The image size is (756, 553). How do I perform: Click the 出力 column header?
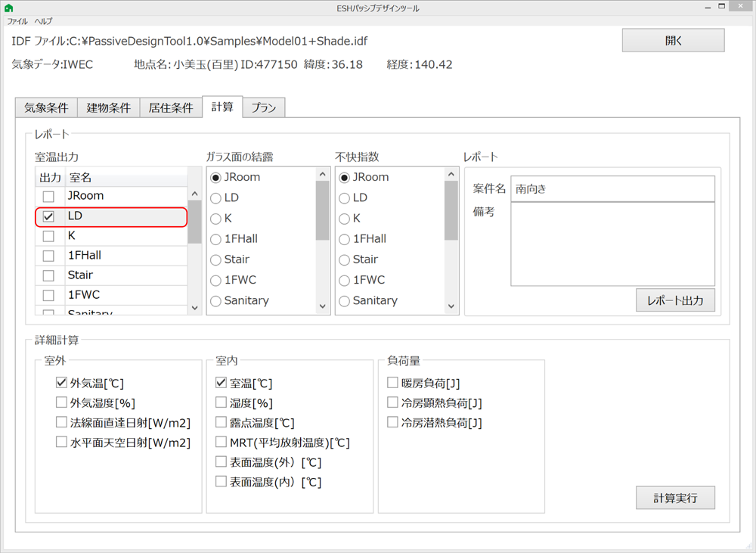point(50,177)
